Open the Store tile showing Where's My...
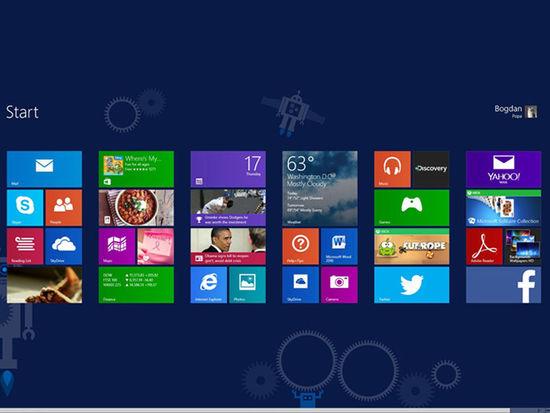The width and height of the screenshot is (550, 413). click(x=136, y=169)
